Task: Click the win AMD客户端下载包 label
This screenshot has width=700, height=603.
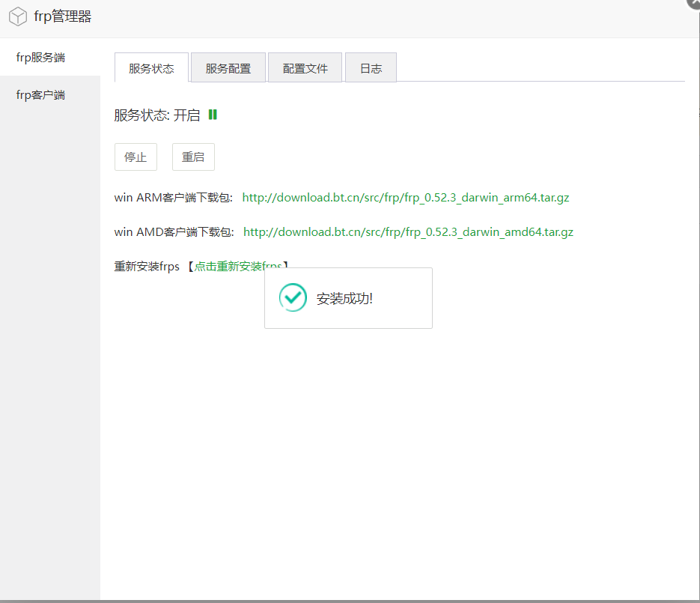Action: pos(174,232)
